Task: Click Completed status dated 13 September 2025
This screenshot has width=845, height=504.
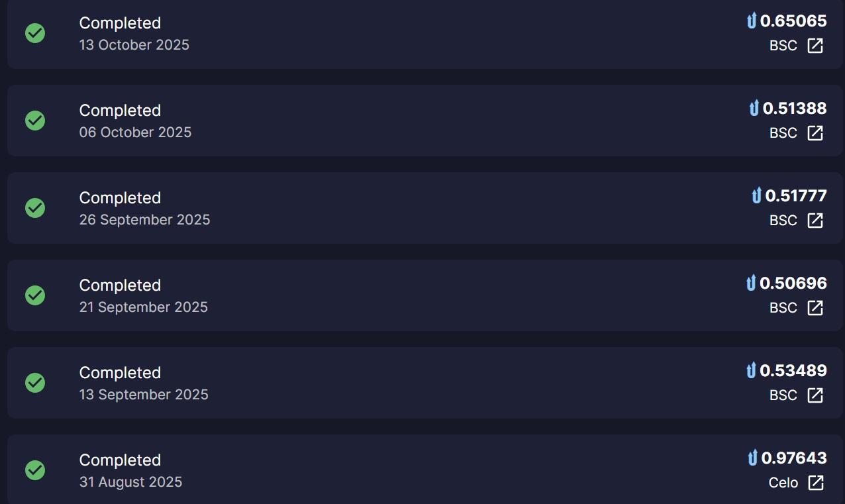Action: [x=120, y=373]
